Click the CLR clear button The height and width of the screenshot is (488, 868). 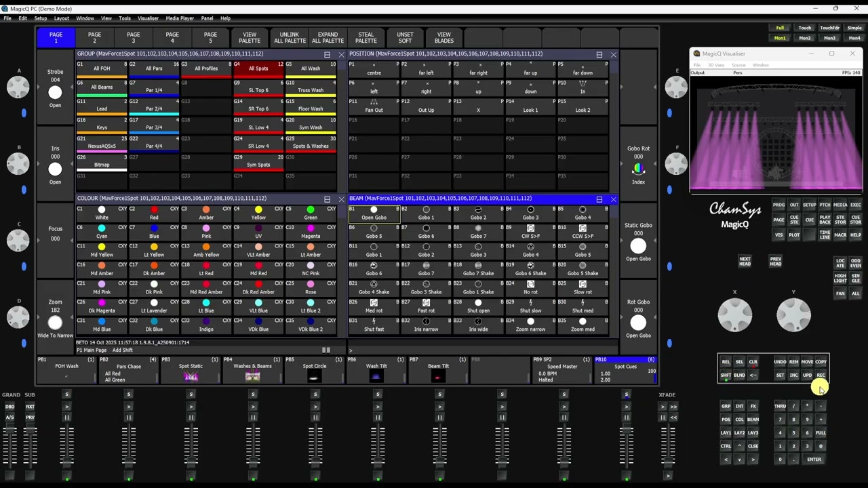pos(753,362)
